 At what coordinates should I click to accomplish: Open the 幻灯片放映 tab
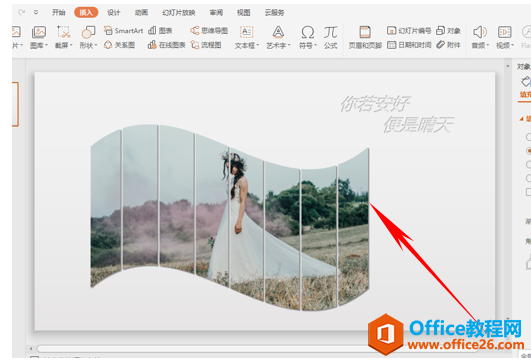coord(178,13)
